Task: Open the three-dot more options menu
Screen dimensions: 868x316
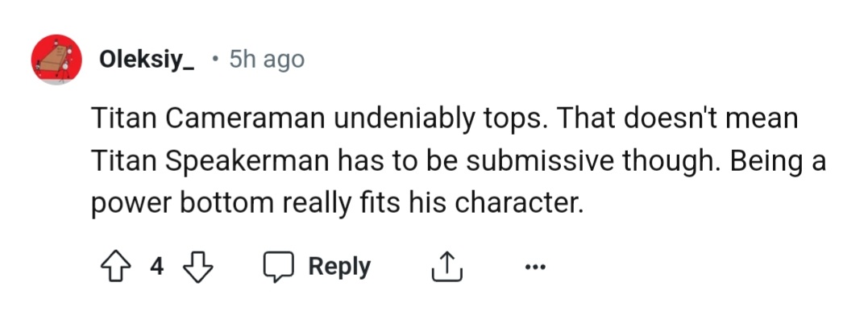Action: 535,268
